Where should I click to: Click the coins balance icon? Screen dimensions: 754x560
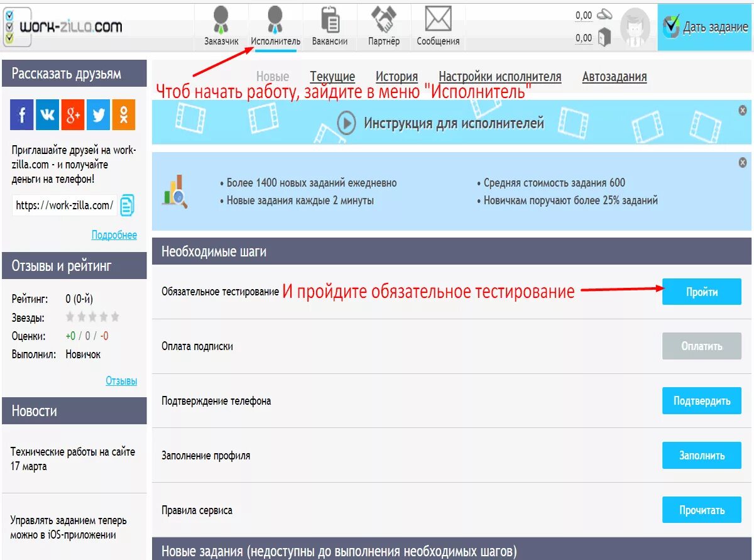click(x=604, y=14)
